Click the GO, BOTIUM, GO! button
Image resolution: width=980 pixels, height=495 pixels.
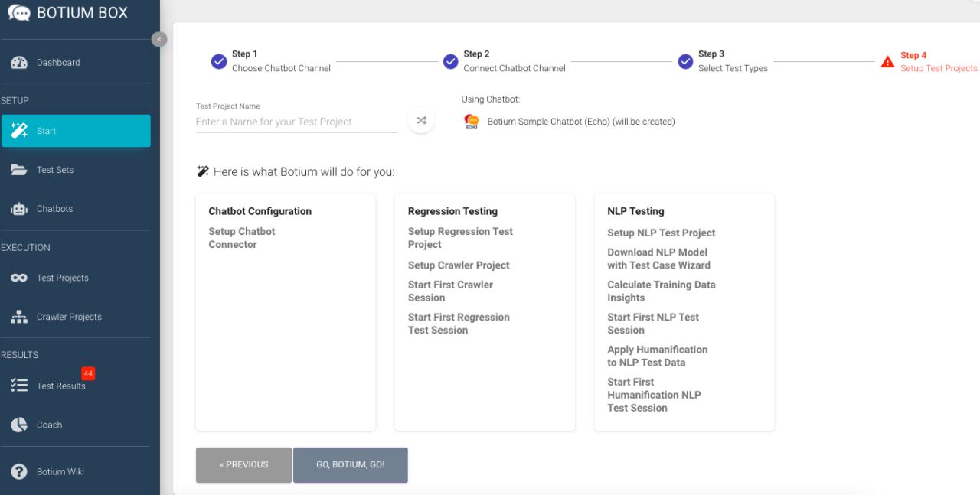[350, 464]
